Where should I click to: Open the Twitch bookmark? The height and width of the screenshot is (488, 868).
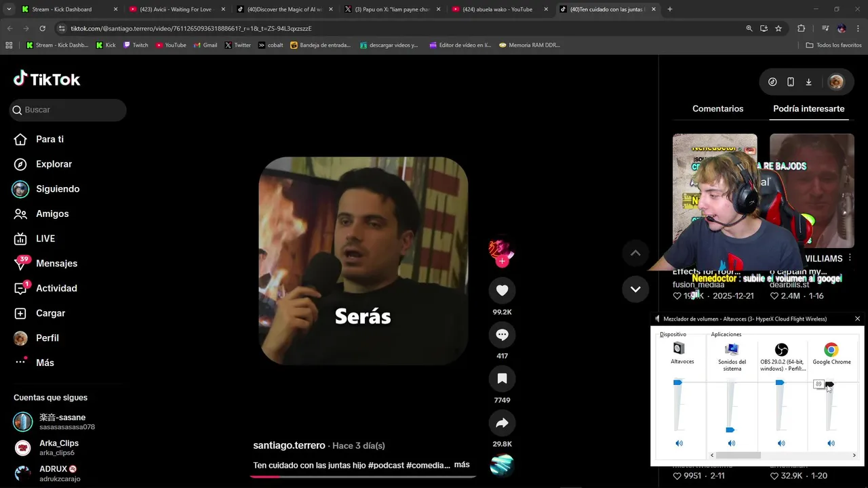136,45
